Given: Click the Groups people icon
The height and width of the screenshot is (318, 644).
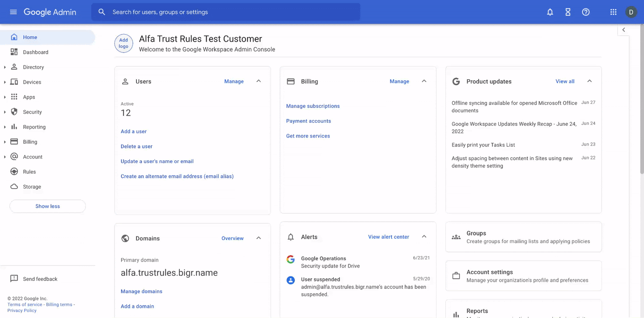Looking at the screenshot, I should (x=456, y=237).
